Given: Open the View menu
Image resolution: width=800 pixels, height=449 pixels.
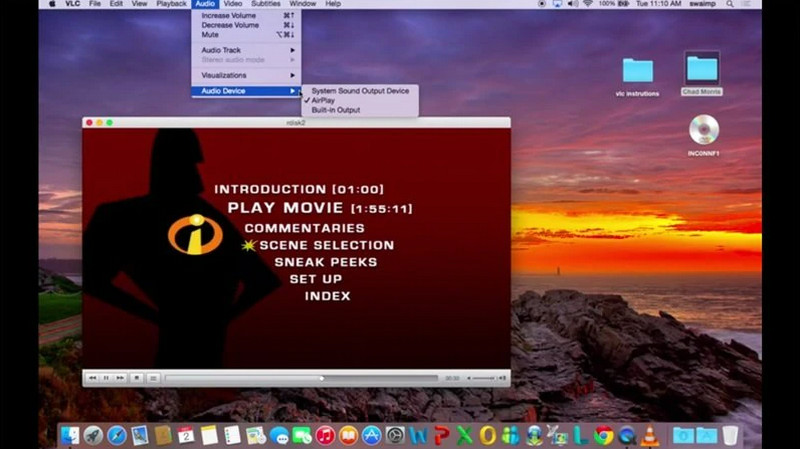Looking at the screenshot, I should pos(139,4).
